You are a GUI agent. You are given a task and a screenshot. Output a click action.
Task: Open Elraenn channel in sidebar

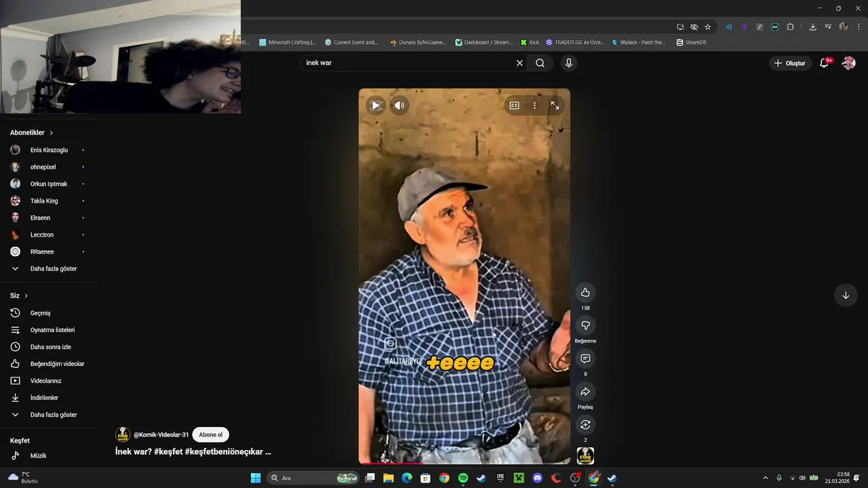coord(49,218)
